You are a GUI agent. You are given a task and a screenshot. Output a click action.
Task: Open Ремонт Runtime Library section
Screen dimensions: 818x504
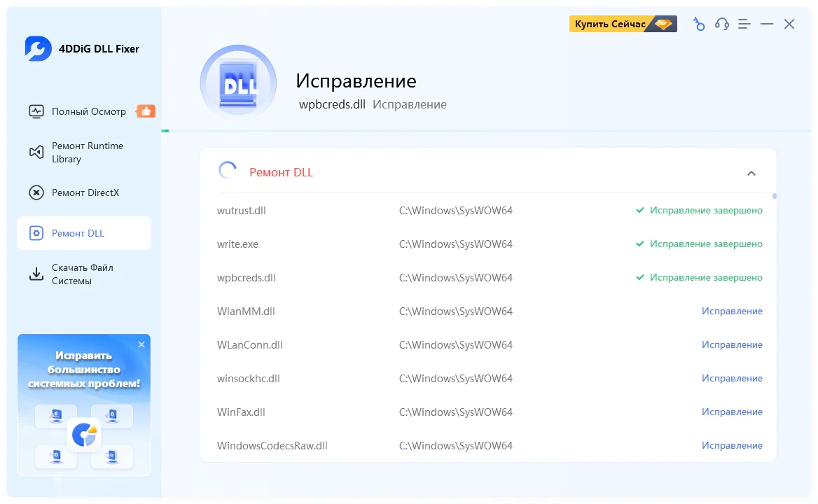pos(84,152)
